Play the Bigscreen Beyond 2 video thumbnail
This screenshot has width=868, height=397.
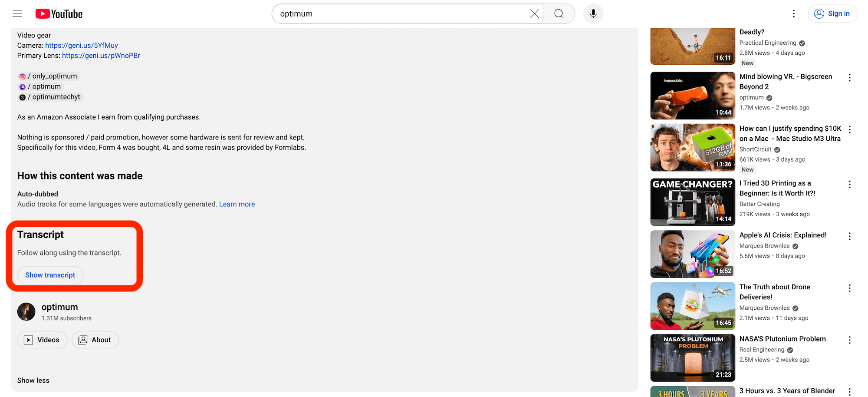tap(693, 96)
